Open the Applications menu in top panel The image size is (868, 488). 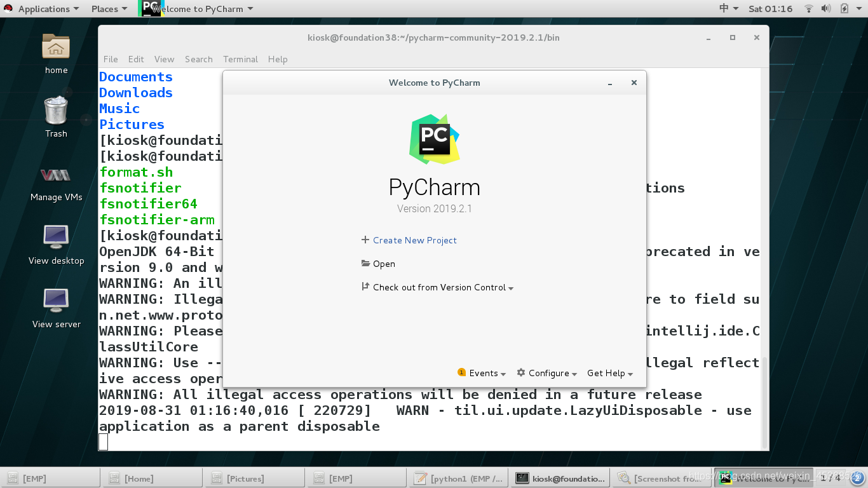48,9
